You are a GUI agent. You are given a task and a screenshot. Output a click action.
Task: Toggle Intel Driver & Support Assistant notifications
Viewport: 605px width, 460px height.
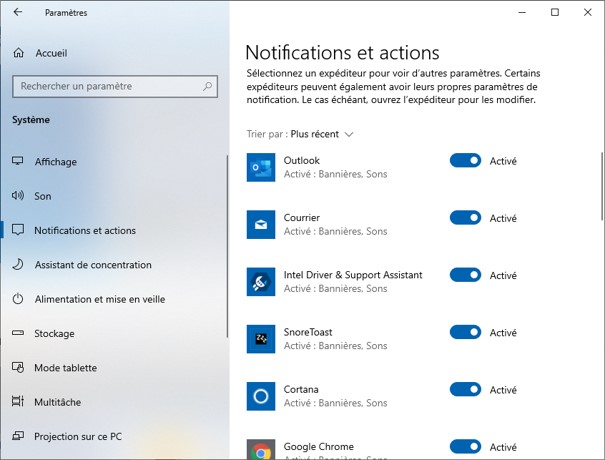(465, 275)
